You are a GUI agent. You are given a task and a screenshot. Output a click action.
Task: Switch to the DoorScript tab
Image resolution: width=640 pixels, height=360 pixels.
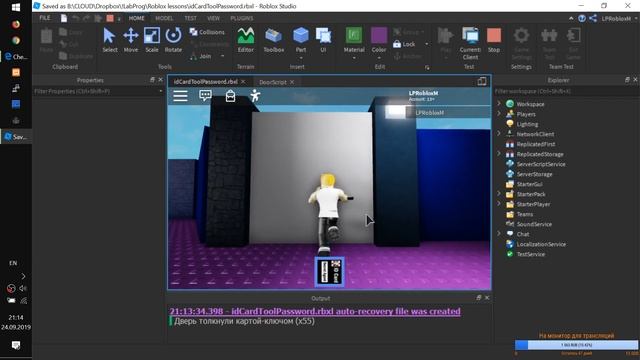(273, 82)
